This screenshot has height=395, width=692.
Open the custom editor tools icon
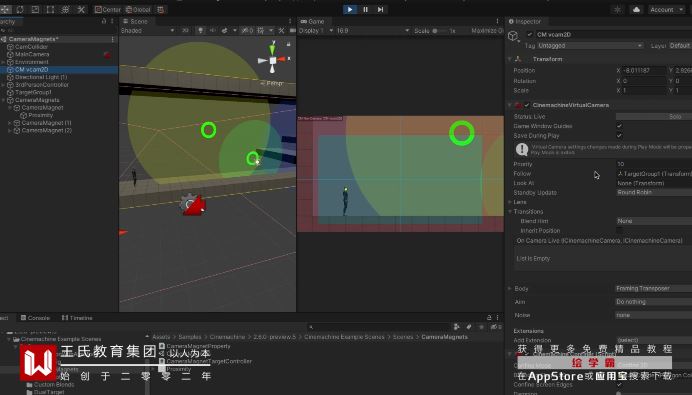81,9
